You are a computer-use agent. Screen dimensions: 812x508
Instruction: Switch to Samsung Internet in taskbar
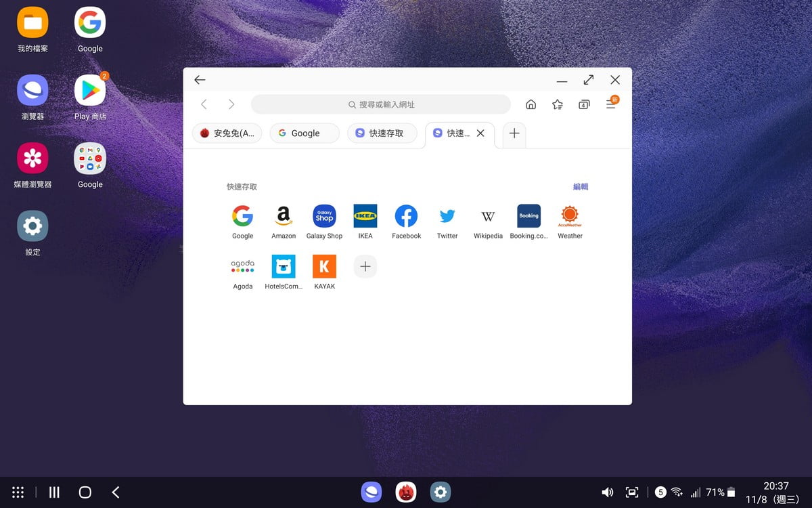click(x=371, y=492)
